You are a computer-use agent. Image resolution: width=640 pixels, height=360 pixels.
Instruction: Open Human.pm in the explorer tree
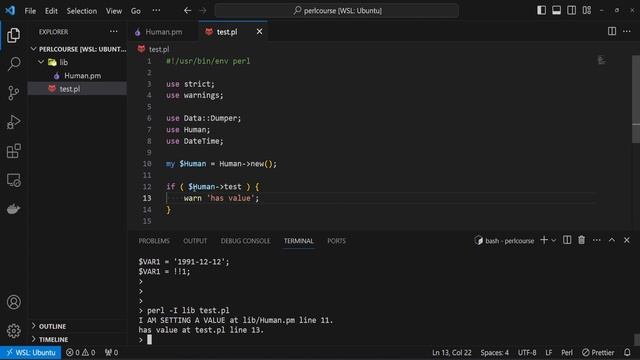coord(78,76)
